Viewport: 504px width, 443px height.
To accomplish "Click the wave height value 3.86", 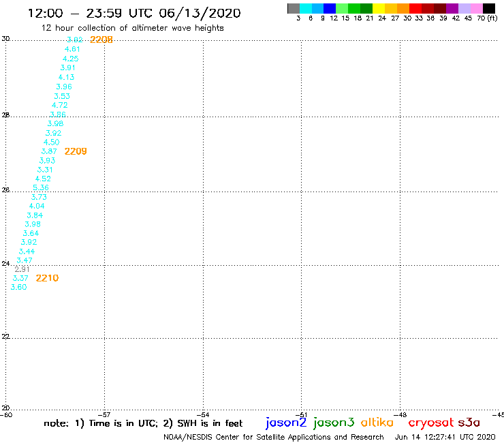I will tap(58, 114).
